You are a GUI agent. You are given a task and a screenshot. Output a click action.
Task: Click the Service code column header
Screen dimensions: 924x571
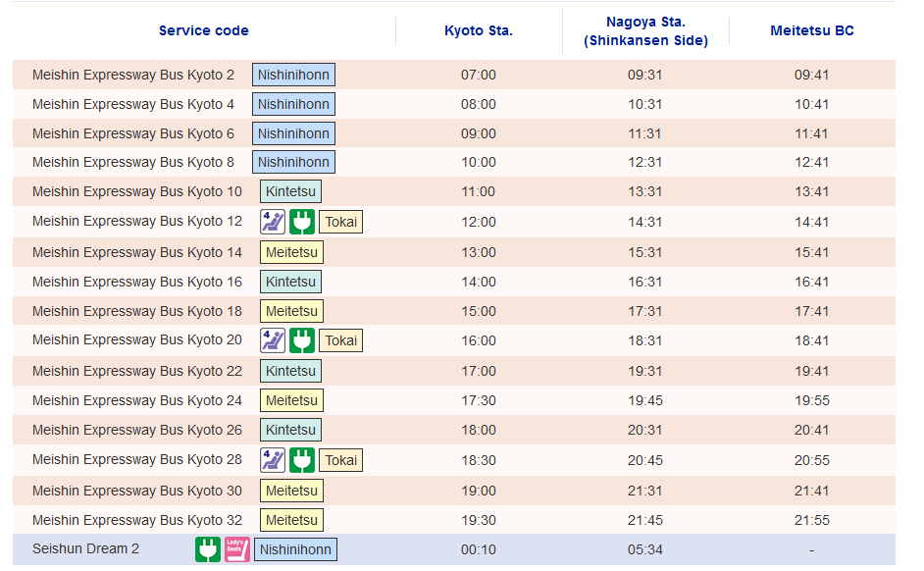point(204,30)
